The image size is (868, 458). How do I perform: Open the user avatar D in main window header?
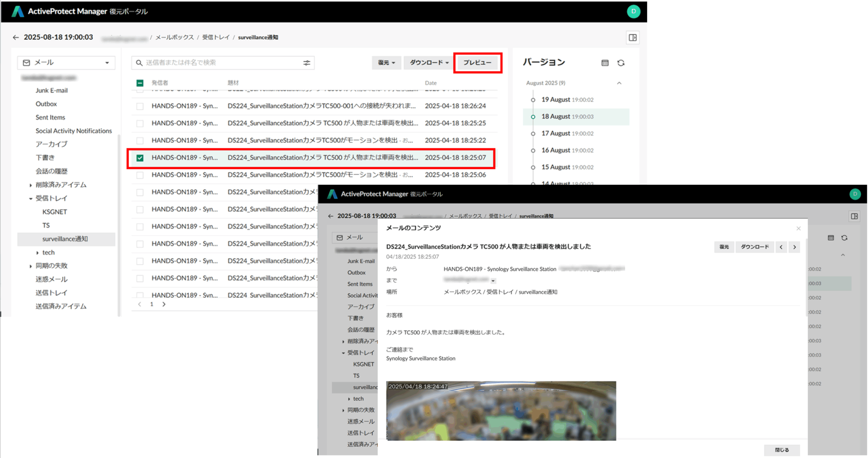[x=633, y=11]
